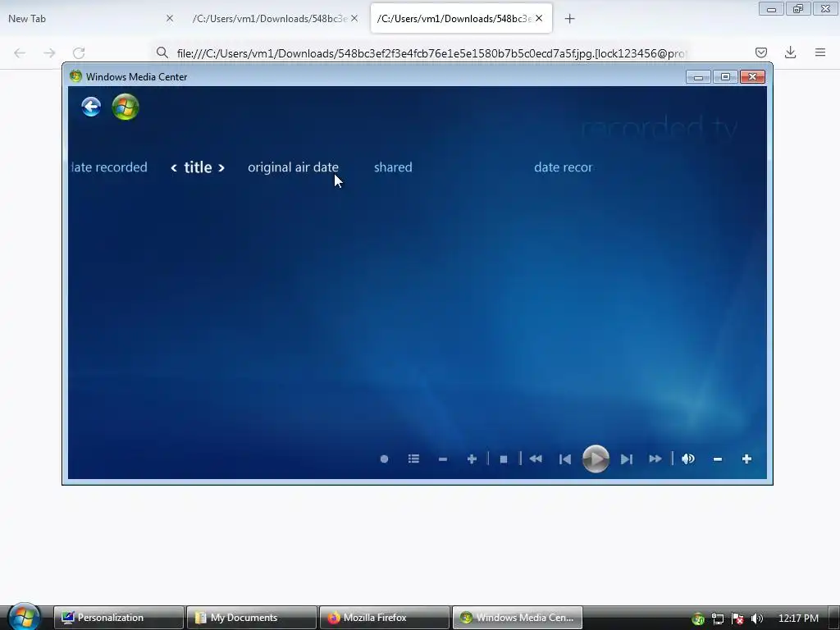Open the Guide list icon

pos(413,459)
